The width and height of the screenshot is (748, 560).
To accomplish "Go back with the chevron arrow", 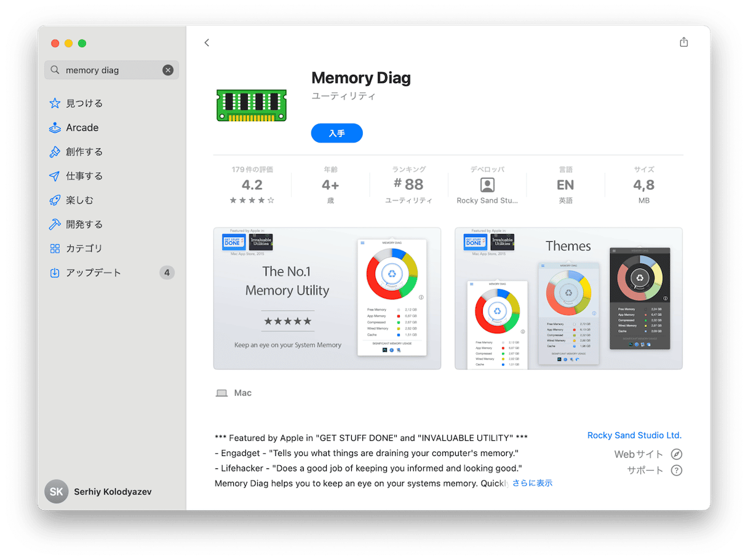I will point(207,42).
